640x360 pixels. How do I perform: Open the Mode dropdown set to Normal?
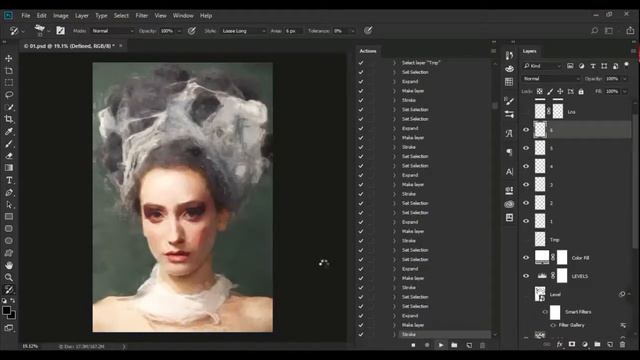pos(112,31)
